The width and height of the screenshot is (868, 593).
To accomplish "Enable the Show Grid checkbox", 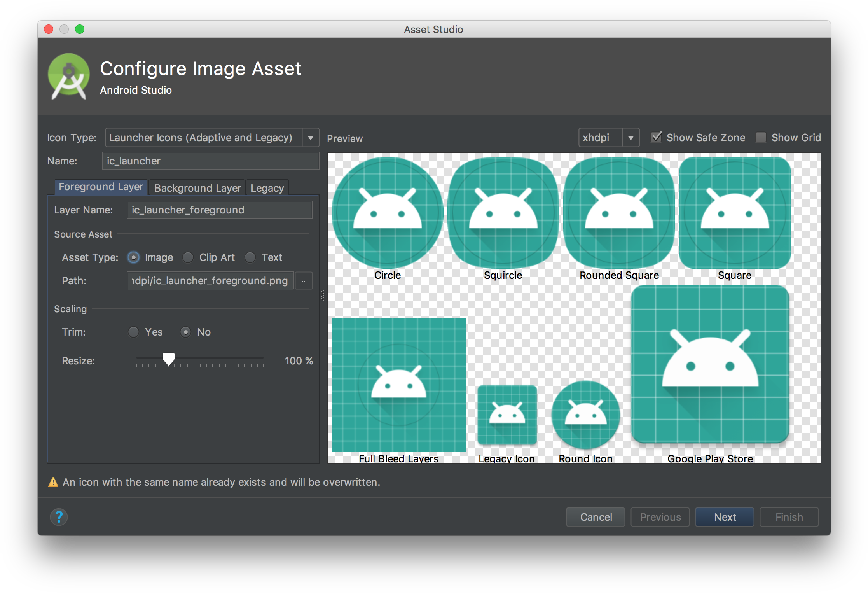I will click(761, 137).
